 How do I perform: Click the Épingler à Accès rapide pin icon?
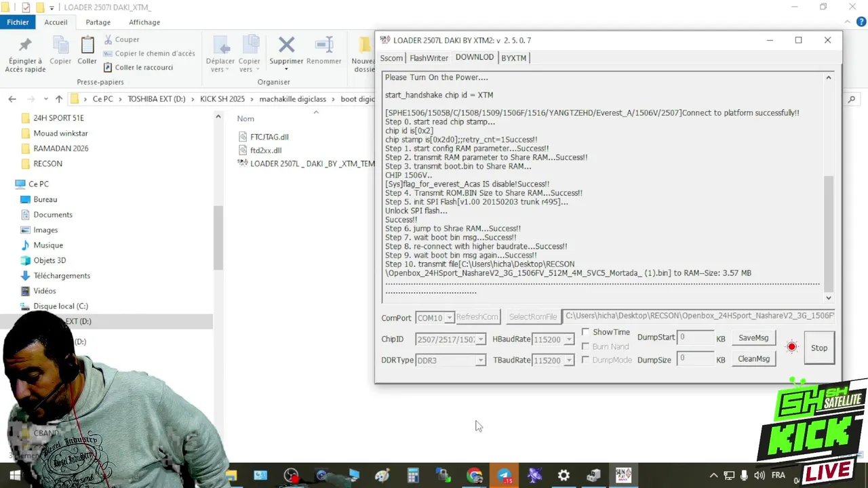pyautogui.click(x=25, y=46)
